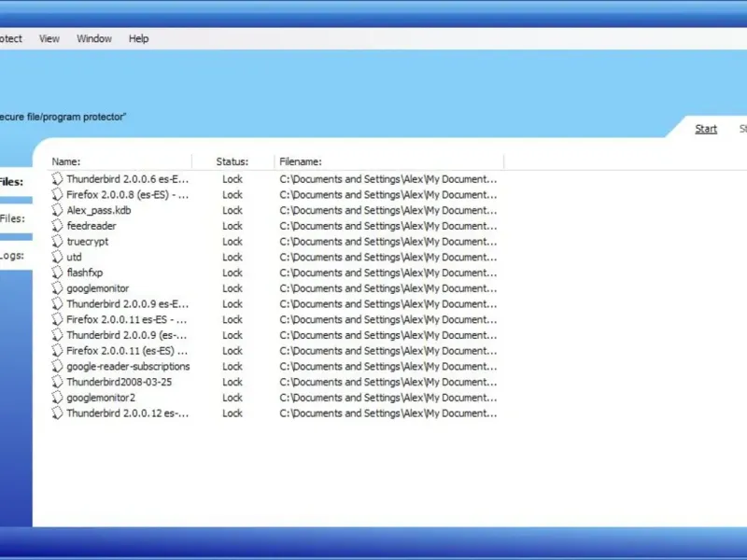Select the Thunderbird 2.0.0.12 es- entry name

coord(128,413)
